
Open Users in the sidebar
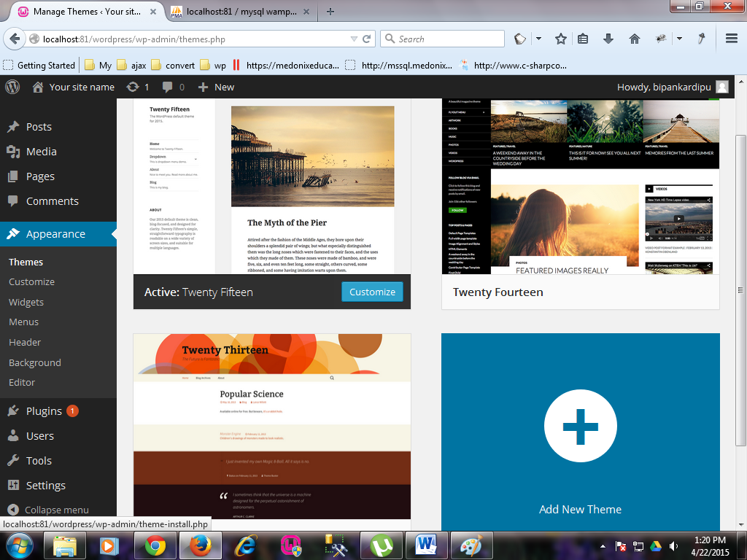coord(40,436)
